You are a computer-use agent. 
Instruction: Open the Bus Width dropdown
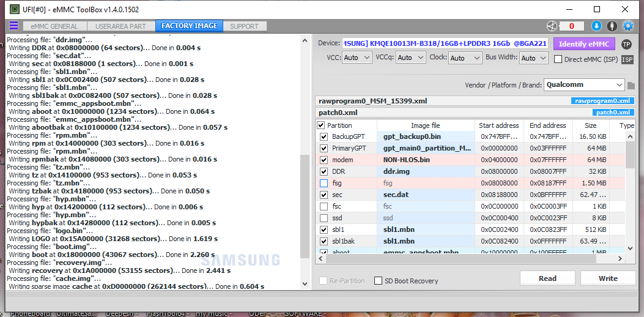point(533,58)
